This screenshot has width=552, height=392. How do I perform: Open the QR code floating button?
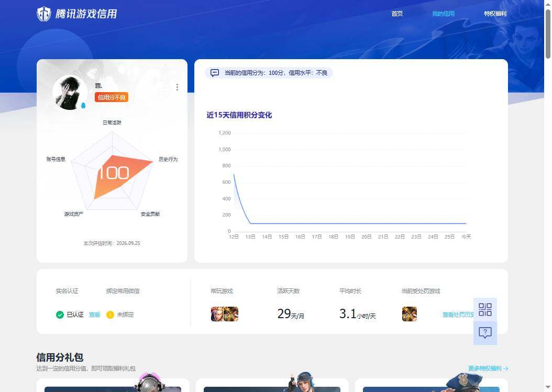click(485, 310)
